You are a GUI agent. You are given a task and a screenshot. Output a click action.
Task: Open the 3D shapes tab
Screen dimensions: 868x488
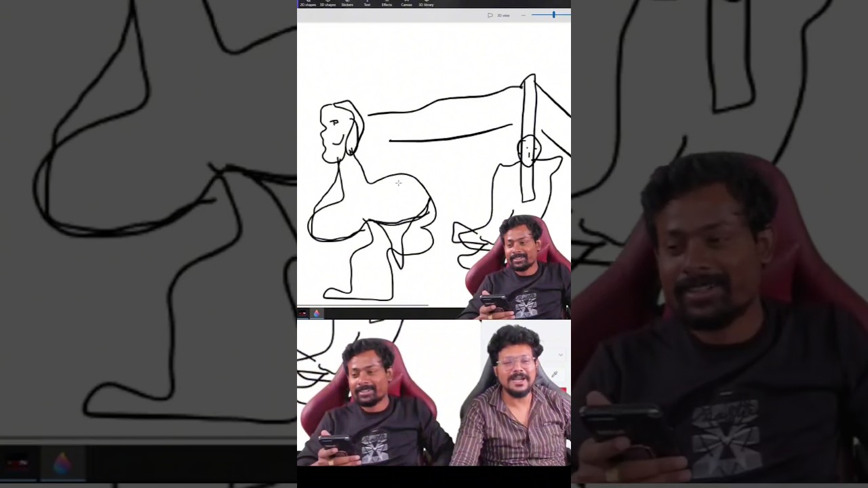coord(328,4)
